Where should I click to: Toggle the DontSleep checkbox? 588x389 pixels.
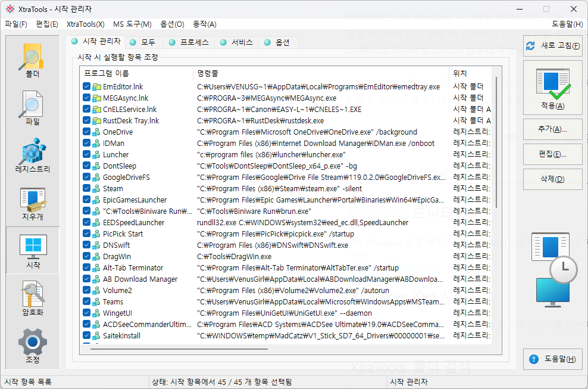click(87, 166)
